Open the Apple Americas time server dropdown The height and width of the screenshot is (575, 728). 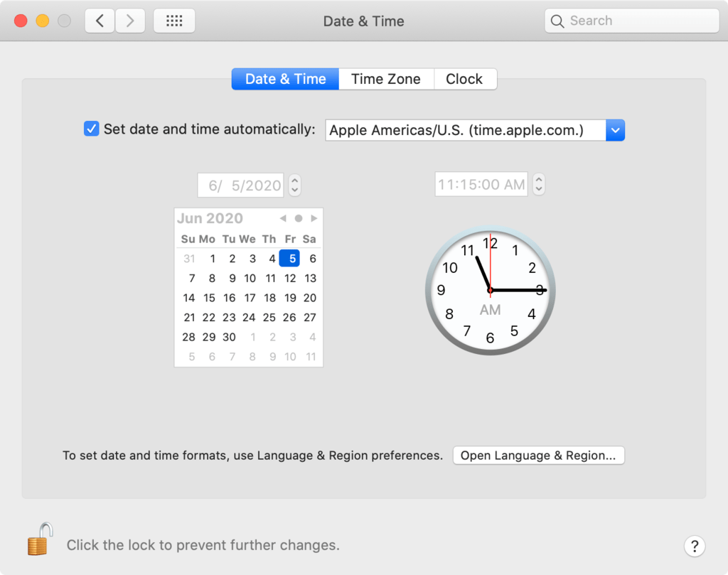[615, 130]
